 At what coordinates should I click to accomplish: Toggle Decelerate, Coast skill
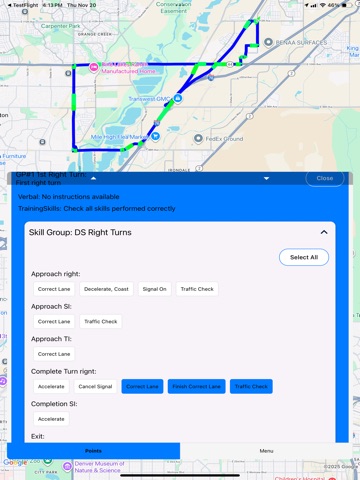point(106,289)
